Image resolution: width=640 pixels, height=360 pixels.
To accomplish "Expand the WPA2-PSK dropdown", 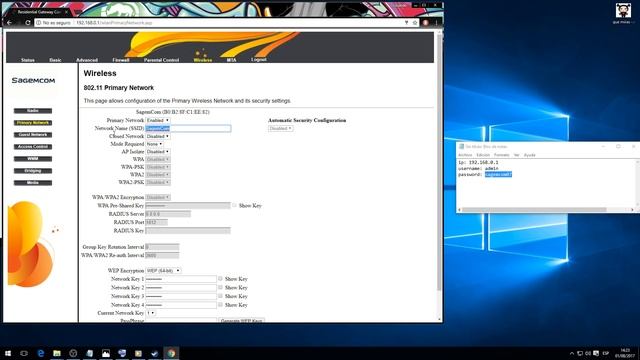I will click(158, 182).
